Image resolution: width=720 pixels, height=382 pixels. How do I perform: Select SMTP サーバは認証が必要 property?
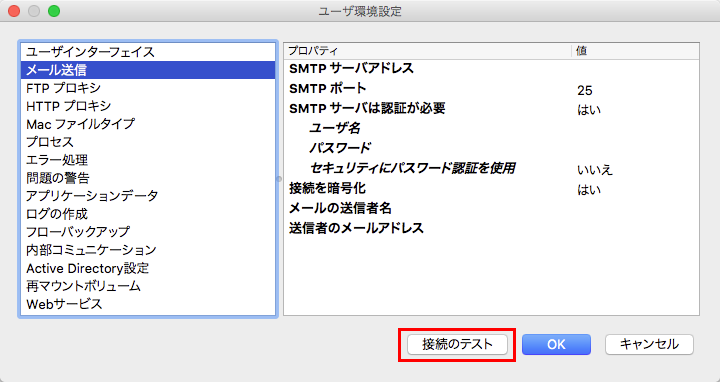pyautogui.click(x=491, y=108)
